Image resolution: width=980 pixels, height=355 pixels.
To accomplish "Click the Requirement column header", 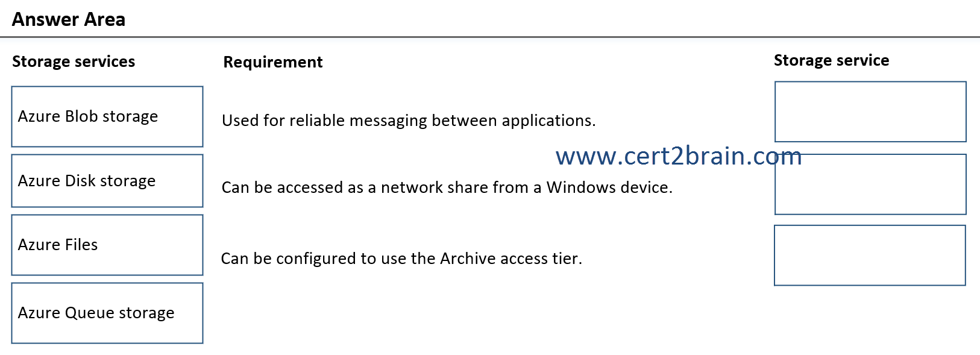I will pyautogui.click(x=273, y=62).
